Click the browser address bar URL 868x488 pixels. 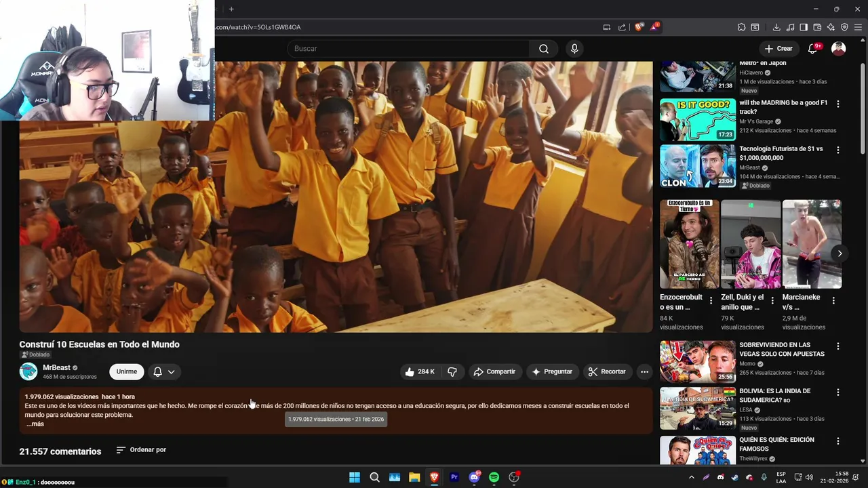258,27
